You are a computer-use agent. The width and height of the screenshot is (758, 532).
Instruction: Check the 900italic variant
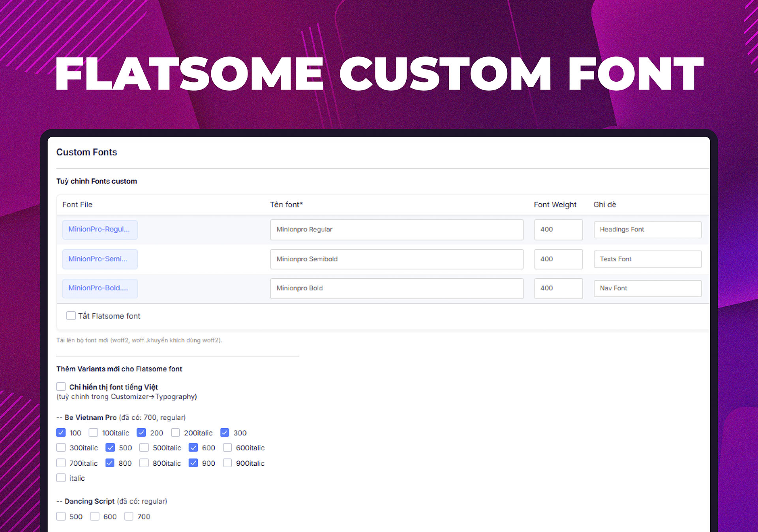(227, 463)
